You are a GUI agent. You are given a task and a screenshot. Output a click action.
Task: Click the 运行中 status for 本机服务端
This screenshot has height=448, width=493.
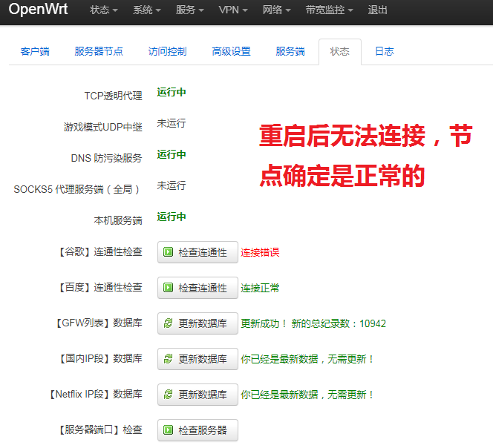tap(172, 217)
